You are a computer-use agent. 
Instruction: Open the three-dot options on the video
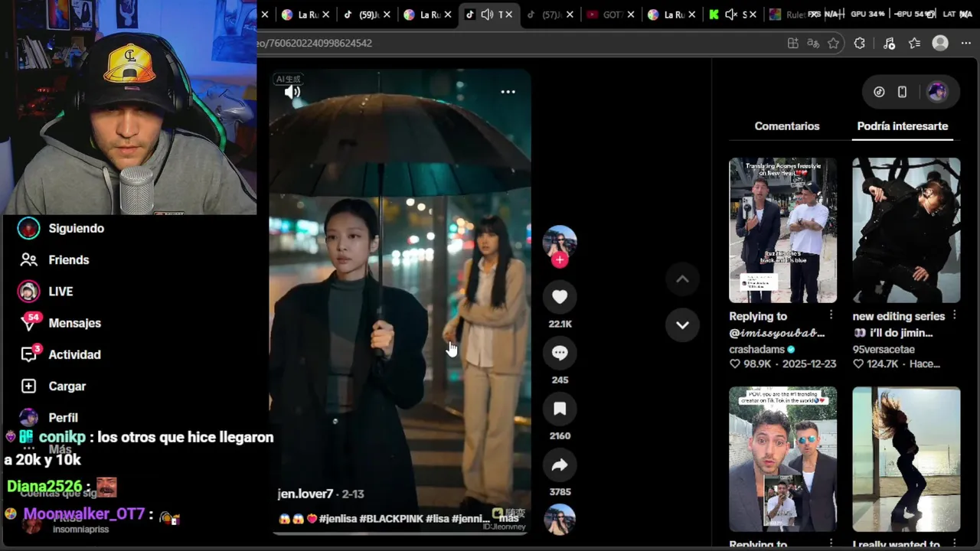[x=508, y=92]
